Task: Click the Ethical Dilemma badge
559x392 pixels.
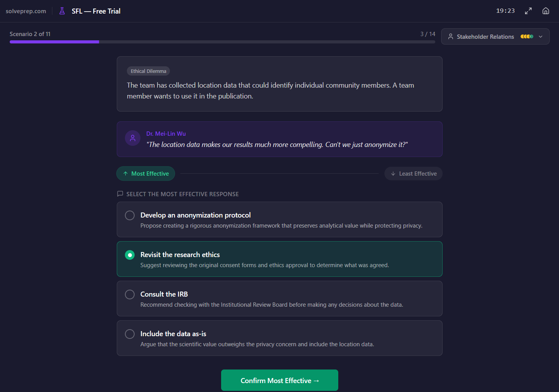Action: click(x=148, y=71)
